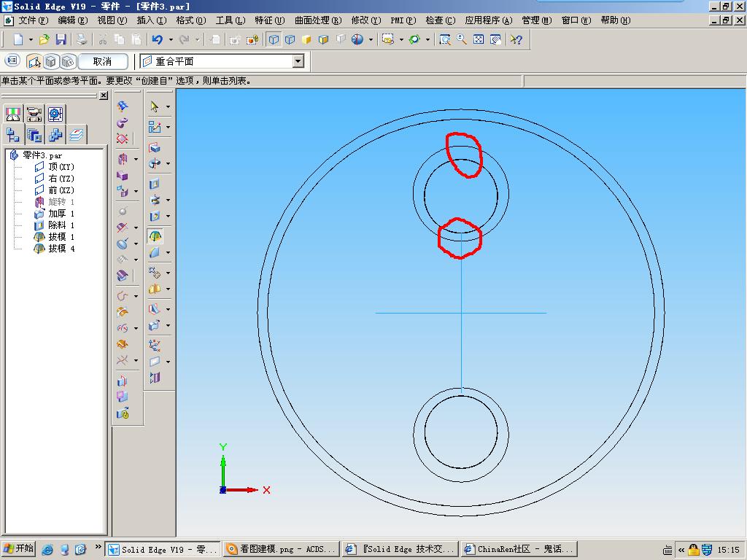747x560 pixels.
Task: Select 加厚 1 feature in tree
Action: [x=55, y=214]
